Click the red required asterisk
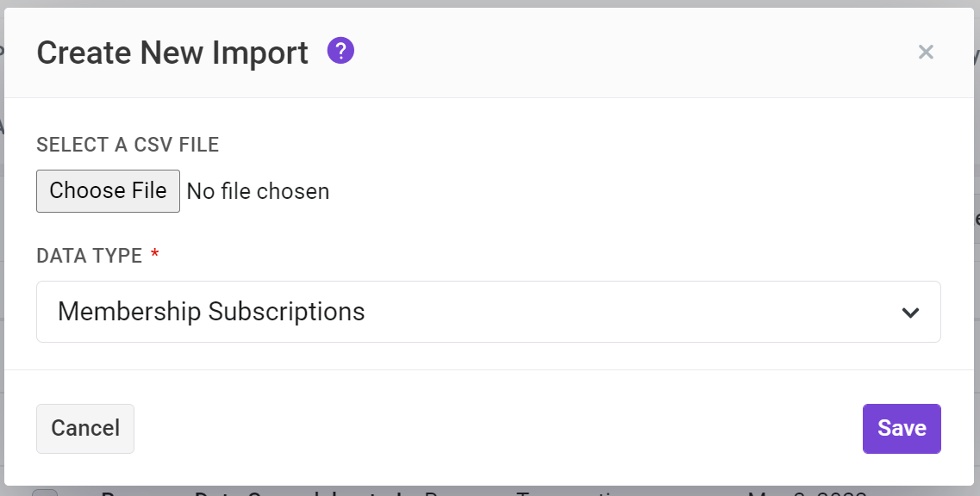The image size is (980, 496). [x=155, y=254]
